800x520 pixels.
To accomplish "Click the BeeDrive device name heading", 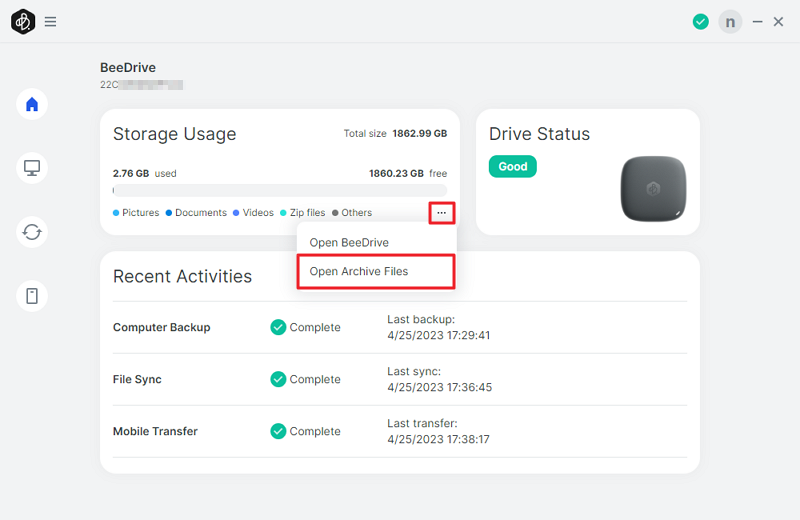I will point(128,67).
